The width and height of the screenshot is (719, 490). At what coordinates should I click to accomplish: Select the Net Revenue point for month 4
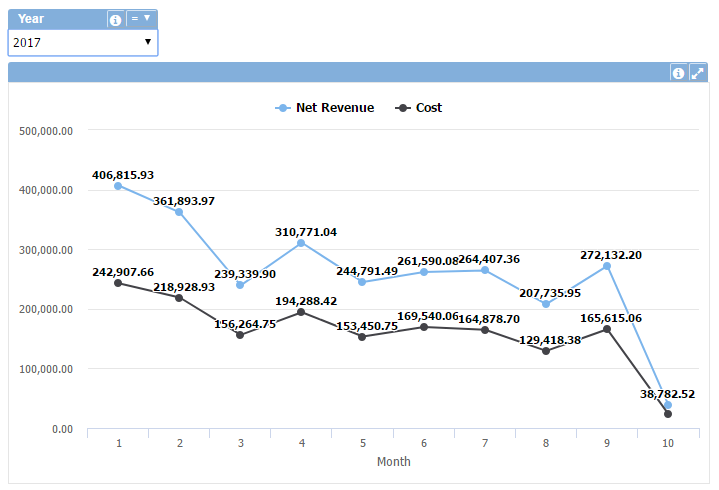[x=301, y=243]
